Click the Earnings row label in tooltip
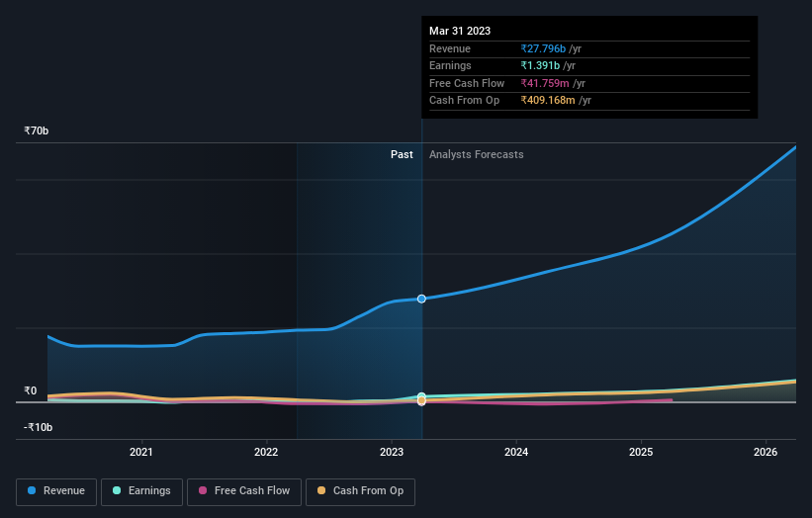812x518 pixels. 450,65
